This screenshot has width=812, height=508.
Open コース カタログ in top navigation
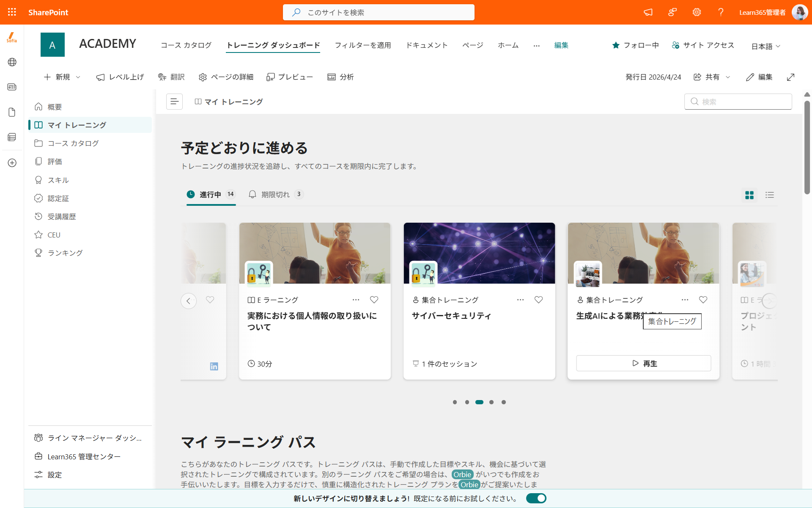coord(186,45)
